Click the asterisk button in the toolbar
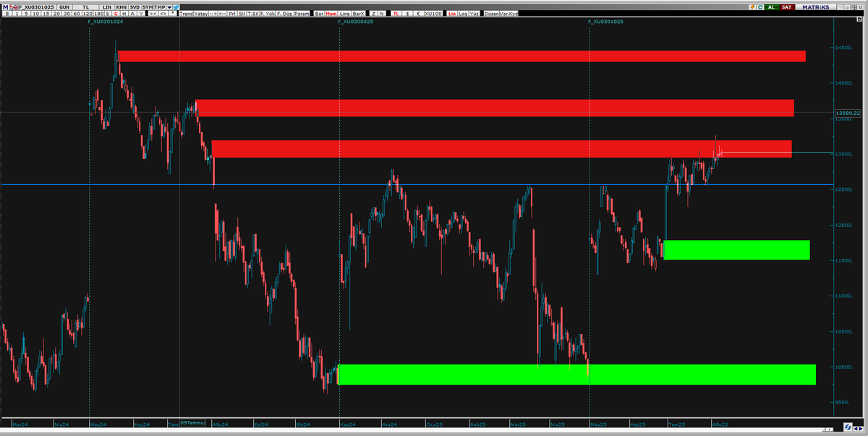 173,14
